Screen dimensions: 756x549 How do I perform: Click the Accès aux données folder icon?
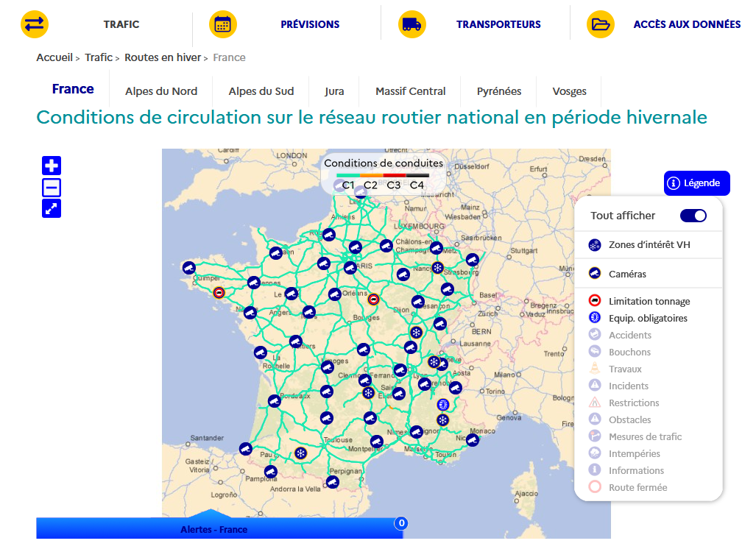point(601,24)
